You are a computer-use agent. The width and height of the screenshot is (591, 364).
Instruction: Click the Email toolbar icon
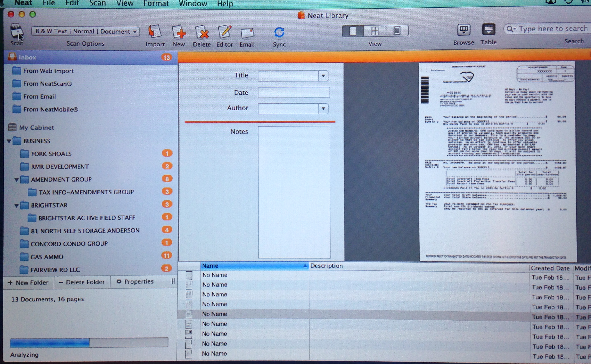247,33
